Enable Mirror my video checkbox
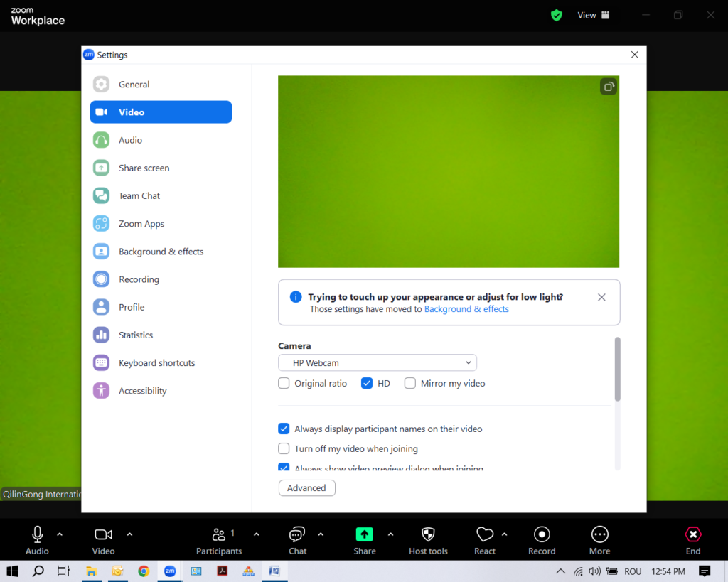 click(410, 384)
